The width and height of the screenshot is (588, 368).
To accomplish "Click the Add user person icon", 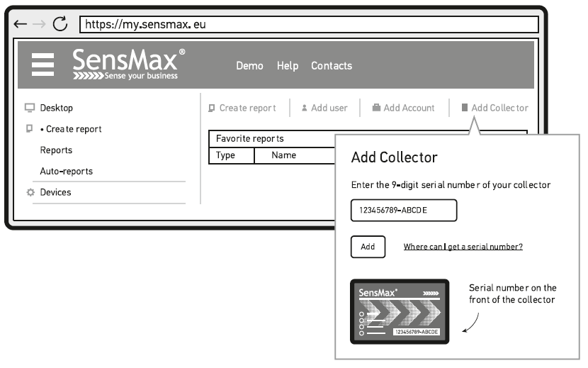I will click(x=305, y=108).
